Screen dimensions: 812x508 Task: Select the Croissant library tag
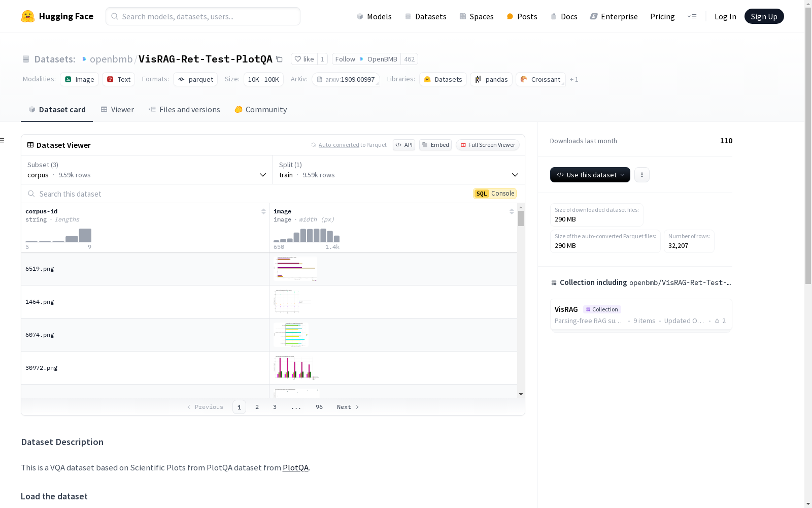point(540,79)
